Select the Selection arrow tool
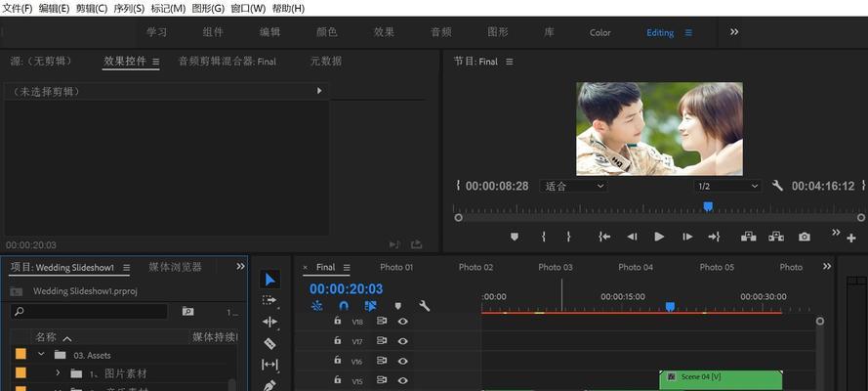868x391 pixels. 269,280
